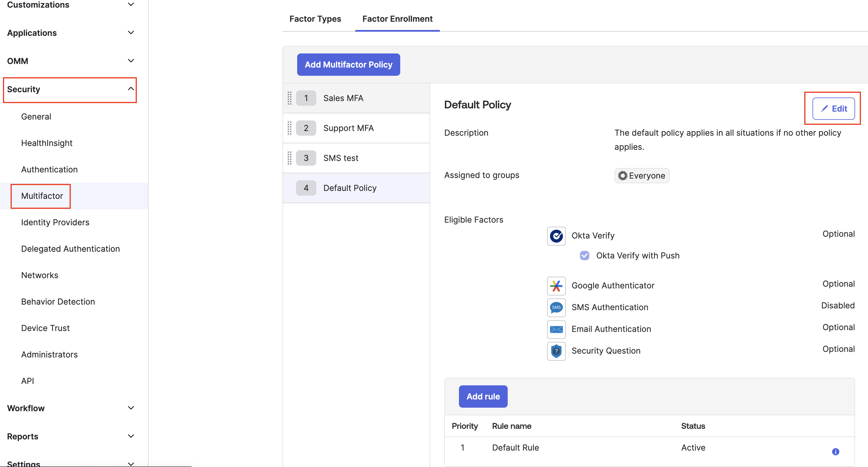Click the SMS Authentication icon

pyautogui.click(x=556, y=307)
